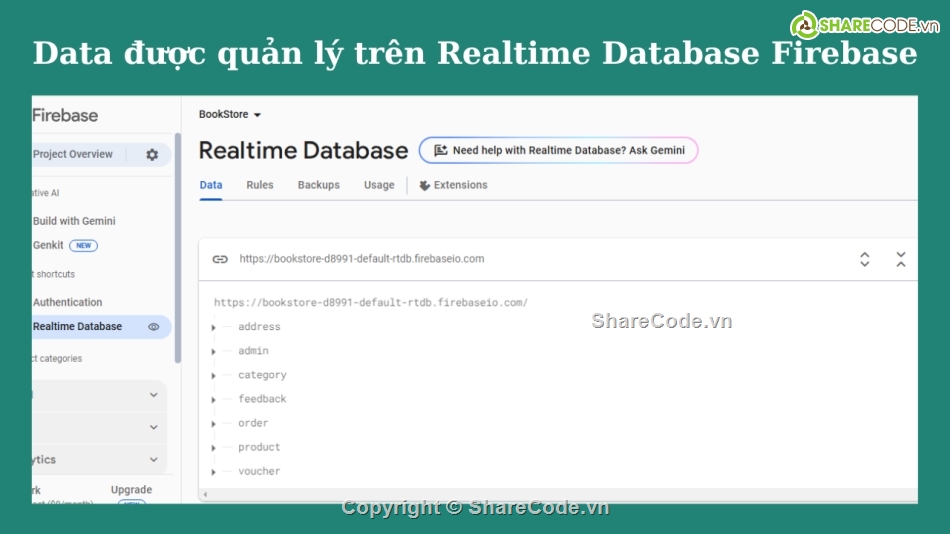Image resolution: width=950 pixels, height=534 pixels.
Task: Open the BookStore project dropdown
Action: [230, 115]
